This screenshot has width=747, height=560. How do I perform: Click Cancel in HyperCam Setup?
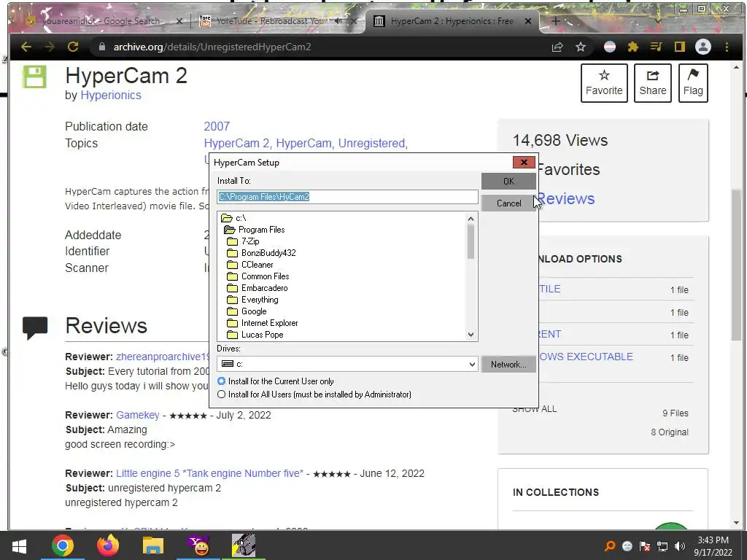click(508, 203)
